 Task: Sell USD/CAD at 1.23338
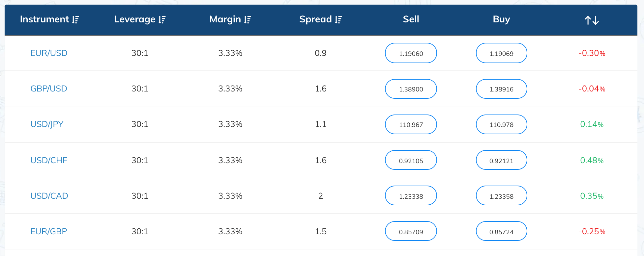411,195
